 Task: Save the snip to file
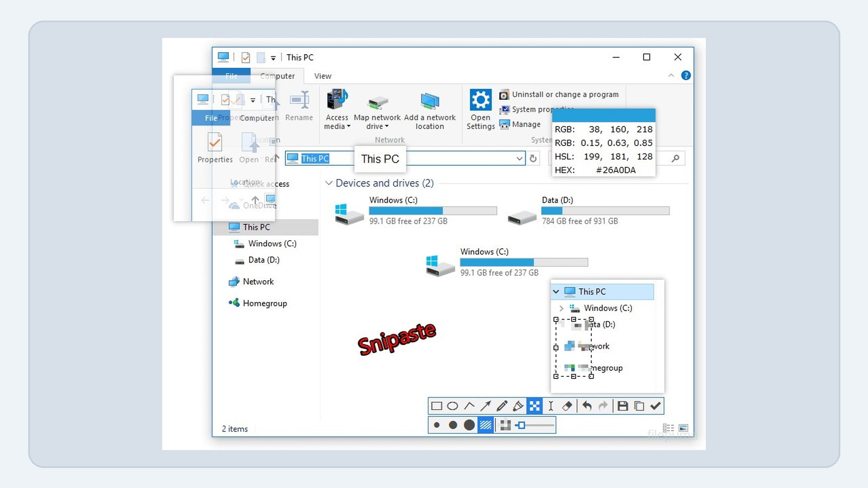point(623,406)
